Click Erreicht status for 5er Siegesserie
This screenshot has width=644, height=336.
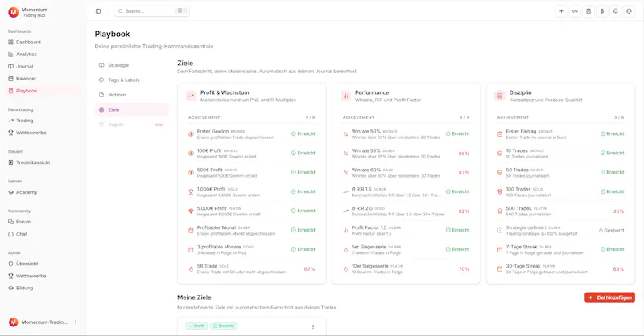coord(457,249)
